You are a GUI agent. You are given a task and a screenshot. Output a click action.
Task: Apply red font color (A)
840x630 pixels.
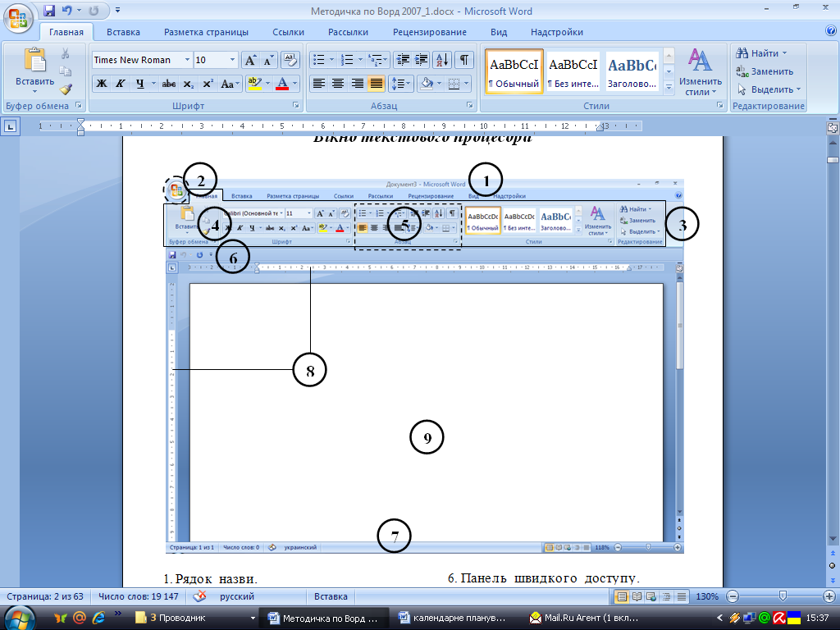tap(282, 84)
